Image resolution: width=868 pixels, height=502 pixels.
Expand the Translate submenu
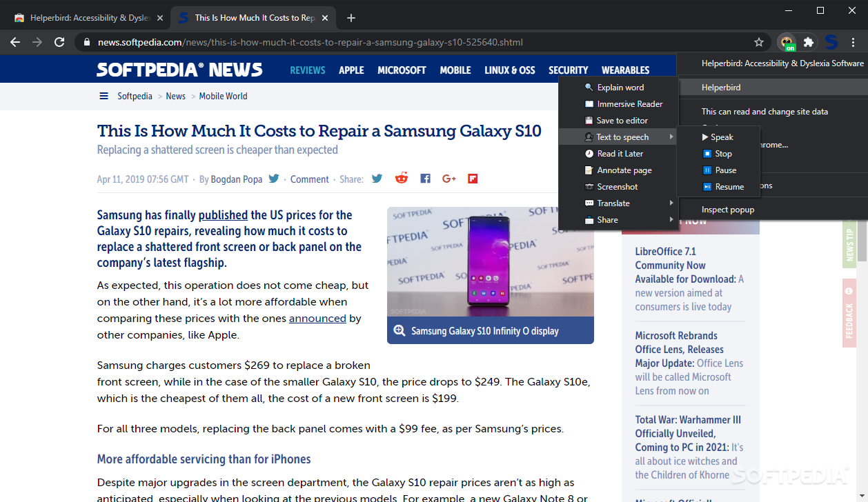[x=618, y=203]
